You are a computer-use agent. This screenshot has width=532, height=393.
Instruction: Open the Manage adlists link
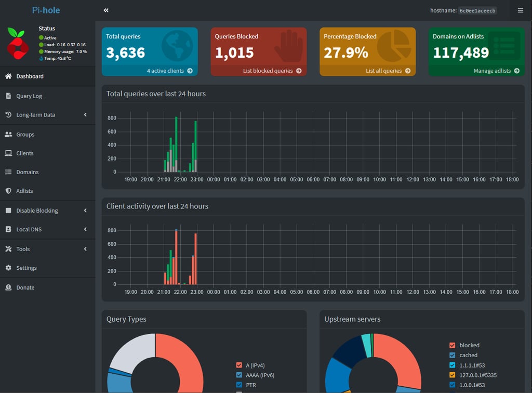click(x=496, y=71)
